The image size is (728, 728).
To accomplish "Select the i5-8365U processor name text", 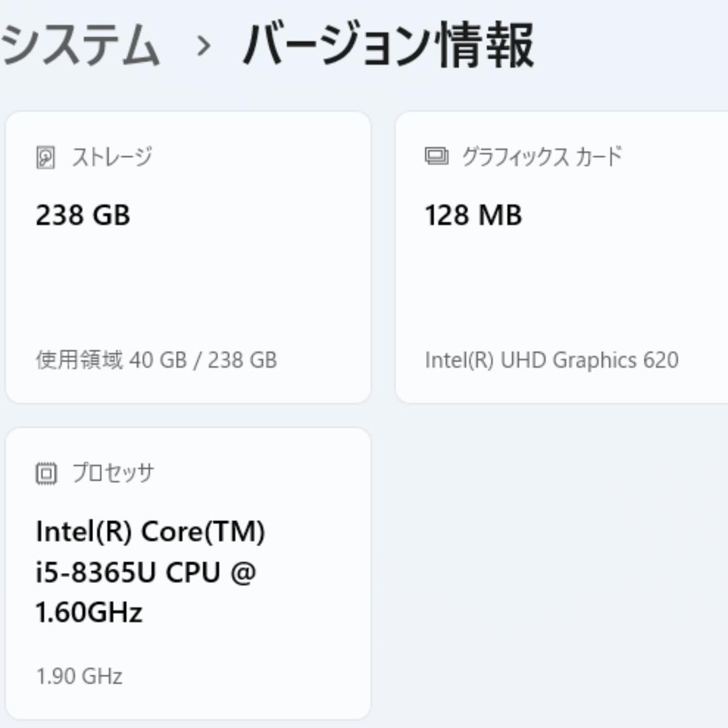I will pyautogui.click(x=148, y=572).
